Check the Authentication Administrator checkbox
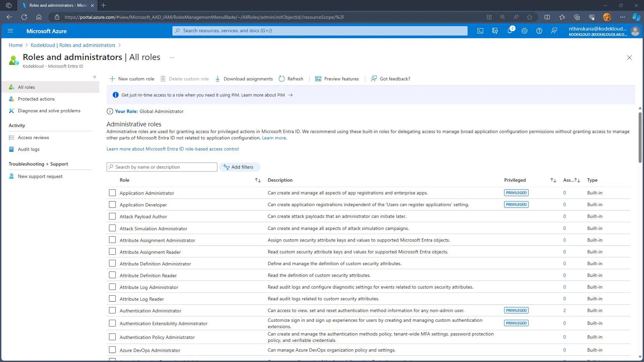The image size is (644, 362). [x=112, y=310]
